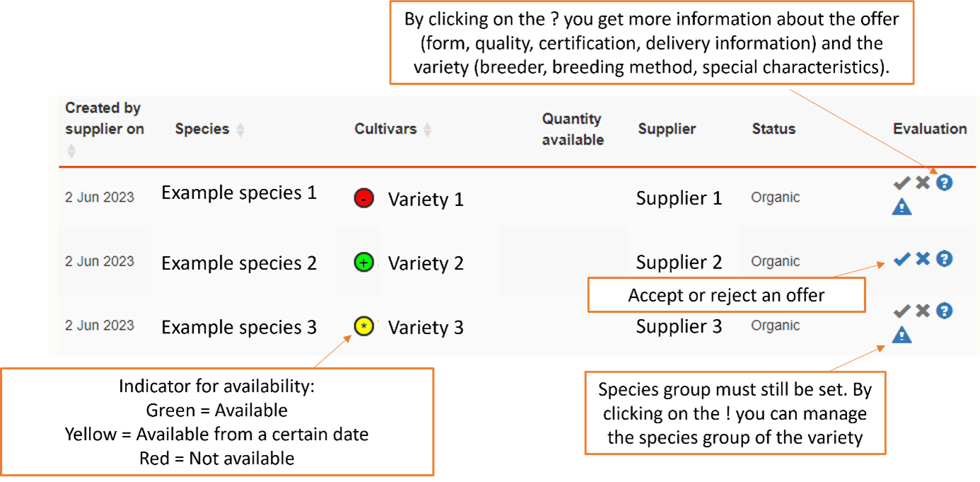Viewport: 980px width, 482px height.
Task: Select the Status column header
Action: (x=774, y=129)
